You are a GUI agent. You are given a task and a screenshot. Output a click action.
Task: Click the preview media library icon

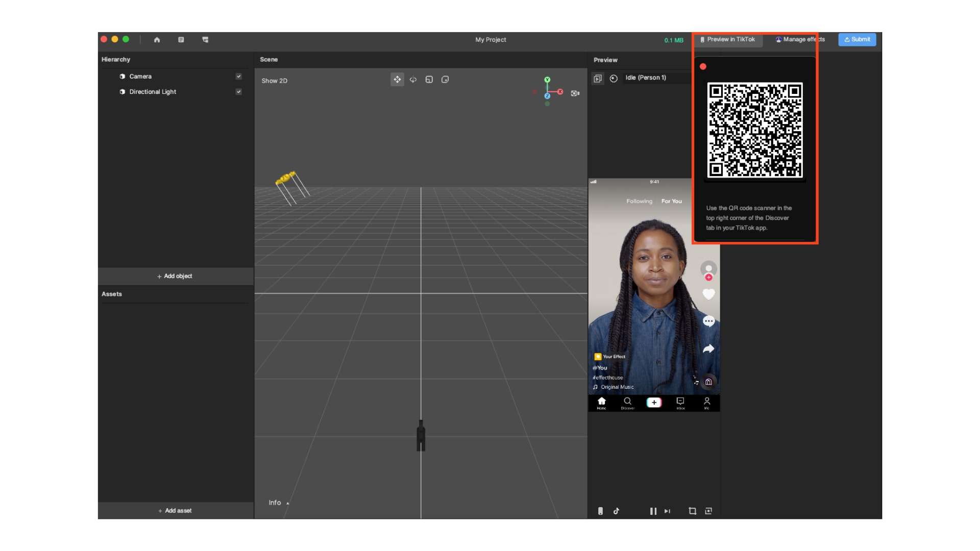click(x=598, y=78)
